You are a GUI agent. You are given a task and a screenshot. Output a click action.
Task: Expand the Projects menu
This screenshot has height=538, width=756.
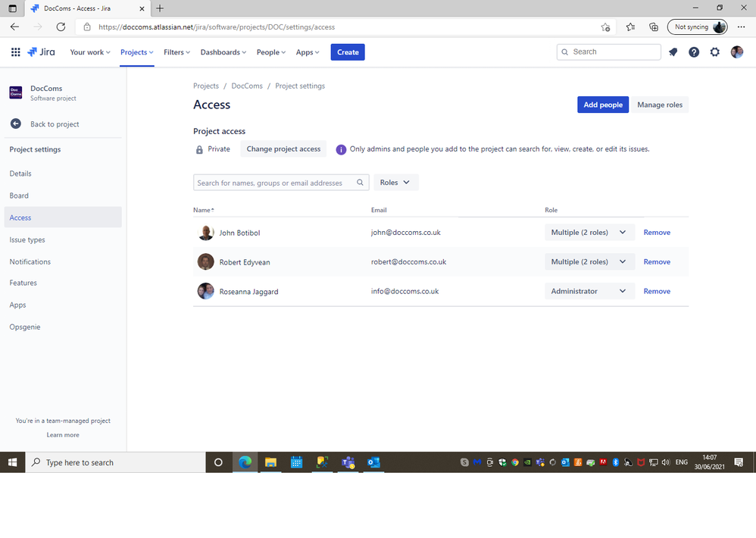pyautogui.click(x=137, y=52)
